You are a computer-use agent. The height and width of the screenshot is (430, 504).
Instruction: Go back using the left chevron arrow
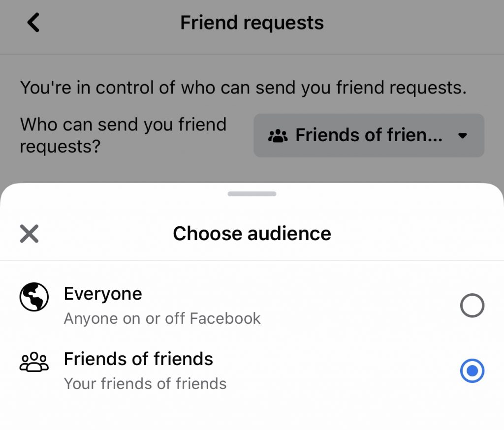point(33,23)
